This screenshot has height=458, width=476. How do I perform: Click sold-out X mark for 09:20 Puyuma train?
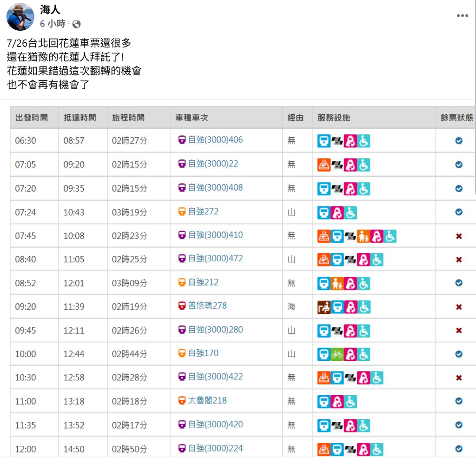[x=459, y=307]
